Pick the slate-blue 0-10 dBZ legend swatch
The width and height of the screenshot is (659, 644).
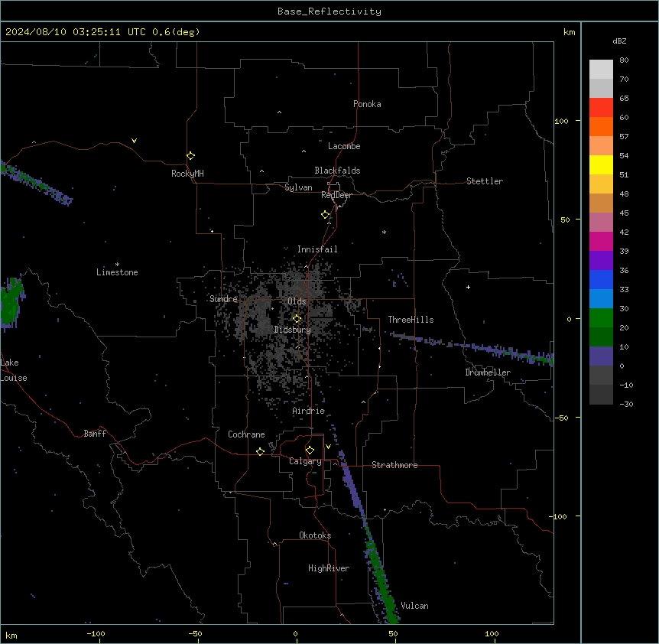pos(601,356)
